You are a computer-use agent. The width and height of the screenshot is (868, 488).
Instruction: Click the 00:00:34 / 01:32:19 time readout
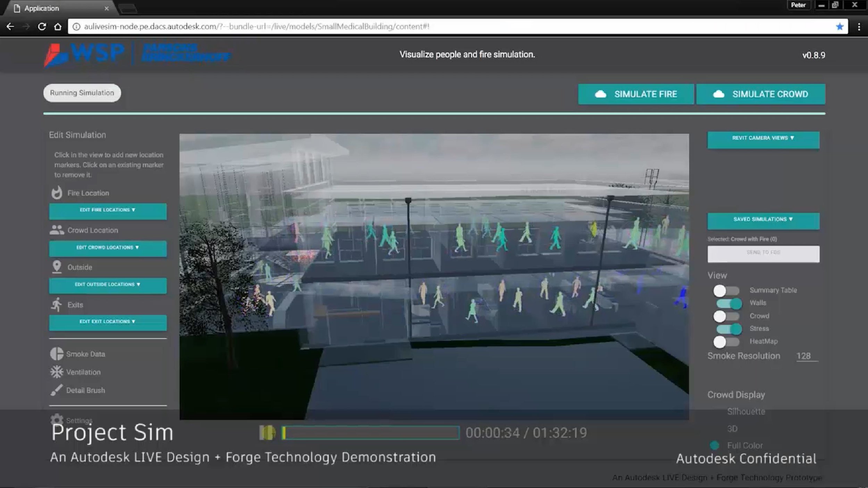[x=526, y=433]
